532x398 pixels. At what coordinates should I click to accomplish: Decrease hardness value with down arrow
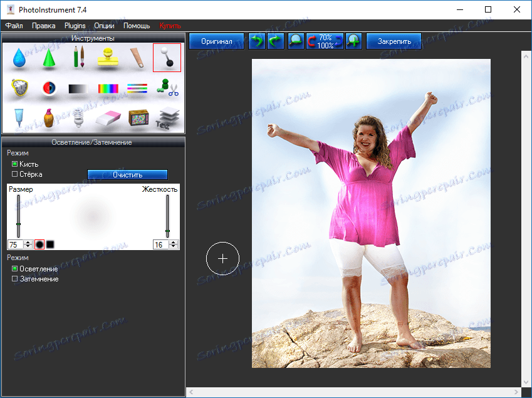(x=174, y=246)
